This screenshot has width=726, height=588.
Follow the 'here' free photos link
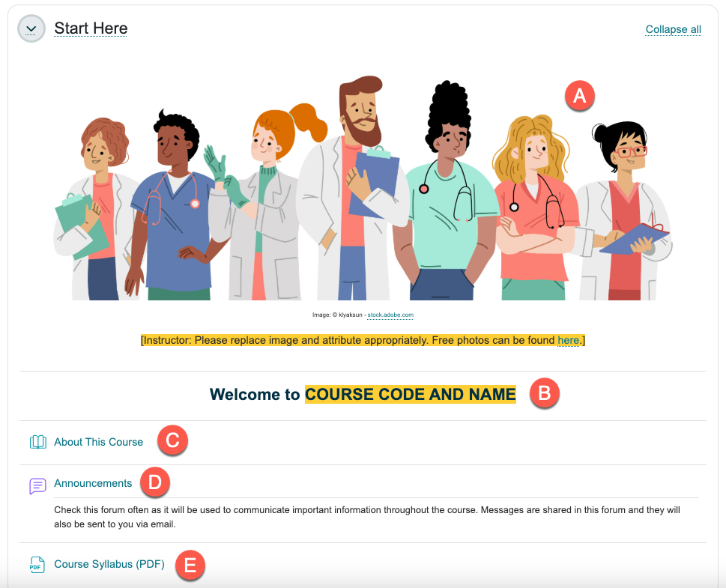click(568, 341)
